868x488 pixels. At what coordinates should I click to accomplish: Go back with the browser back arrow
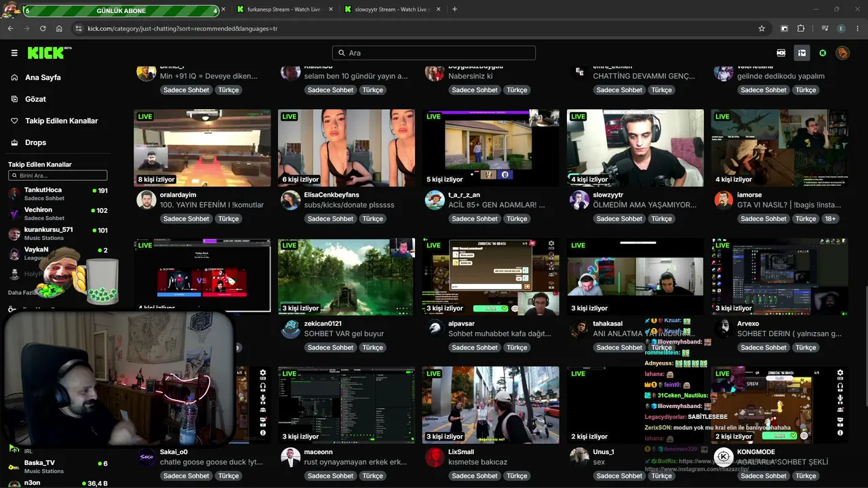click(10, 28)
